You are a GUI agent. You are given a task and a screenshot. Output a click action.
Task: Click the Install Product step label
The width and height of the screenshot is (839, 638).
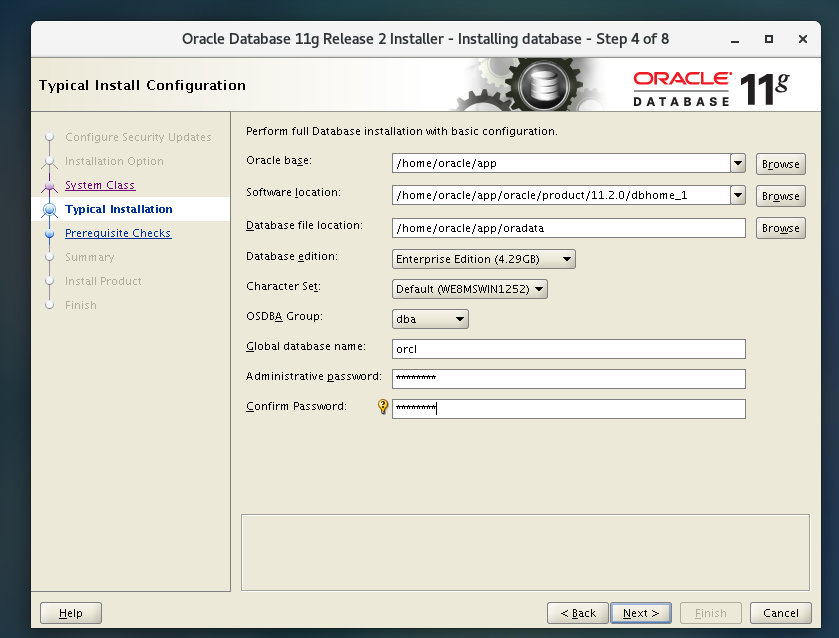(x=103, y=282)
